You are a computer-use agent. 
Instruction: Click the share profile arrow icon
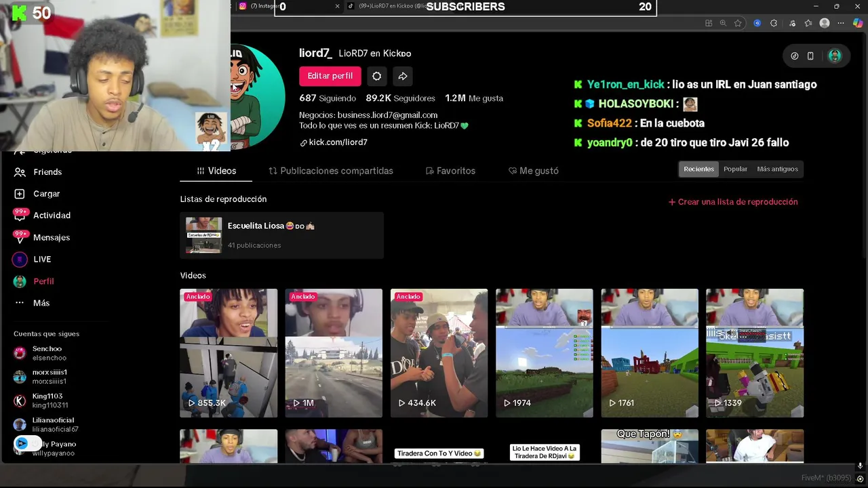point(403,76)
